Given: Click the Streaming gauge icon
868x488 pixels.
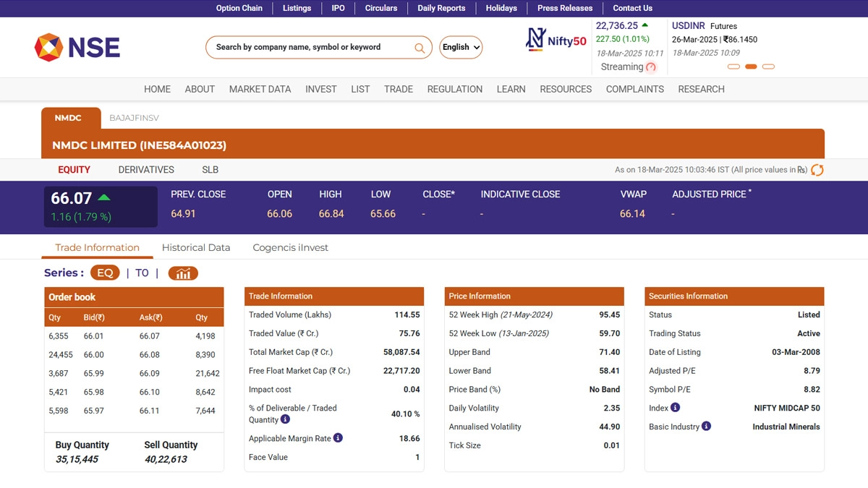Looking at the screenshot, I should click(651, 67).
